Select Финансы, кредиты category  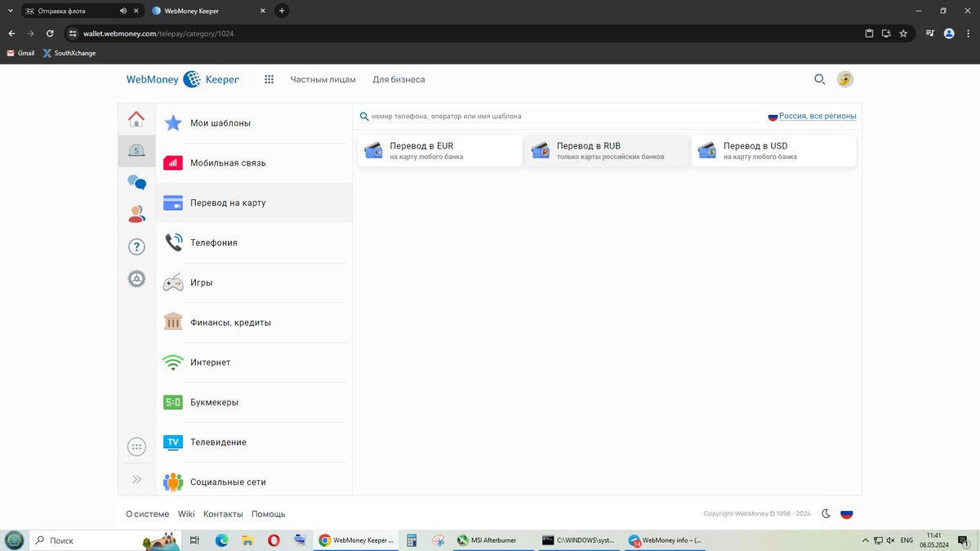point(254,322)
